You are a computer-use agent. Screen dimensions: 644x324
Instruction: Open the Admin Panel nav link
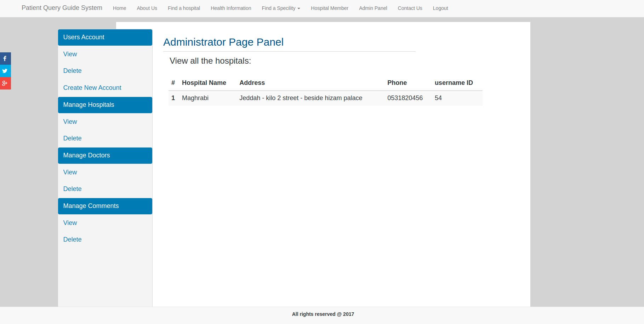click(373, 8)
